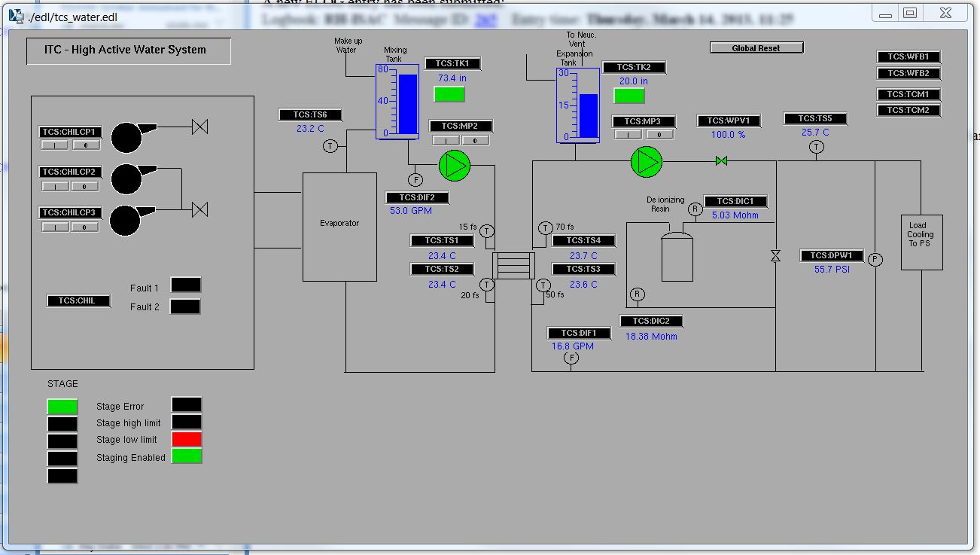Click the Fault 2 indicator box
The image size is (980, 555).
tap(185, 306)
